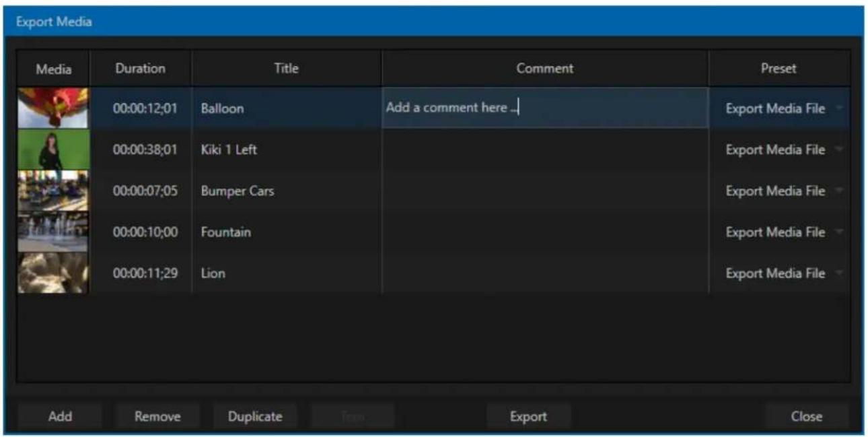The height and width of the screenshot is (437, 868).
Task: Close the Export Media dialog
Action: [807, 416]
